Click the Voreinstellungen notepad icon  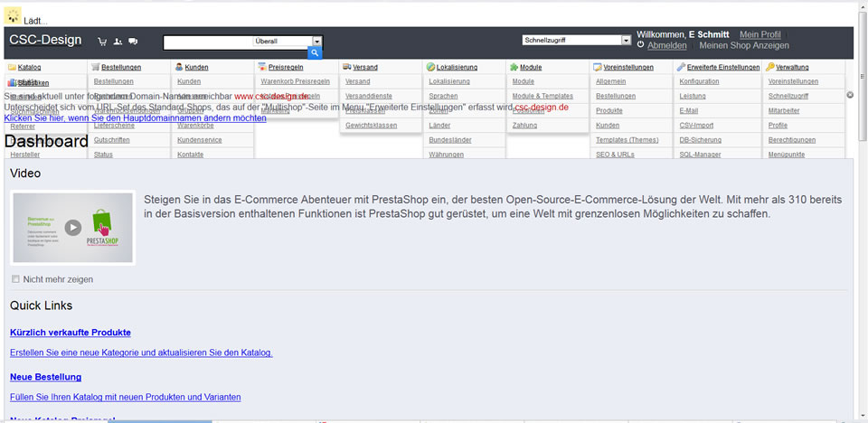[598, 67]
